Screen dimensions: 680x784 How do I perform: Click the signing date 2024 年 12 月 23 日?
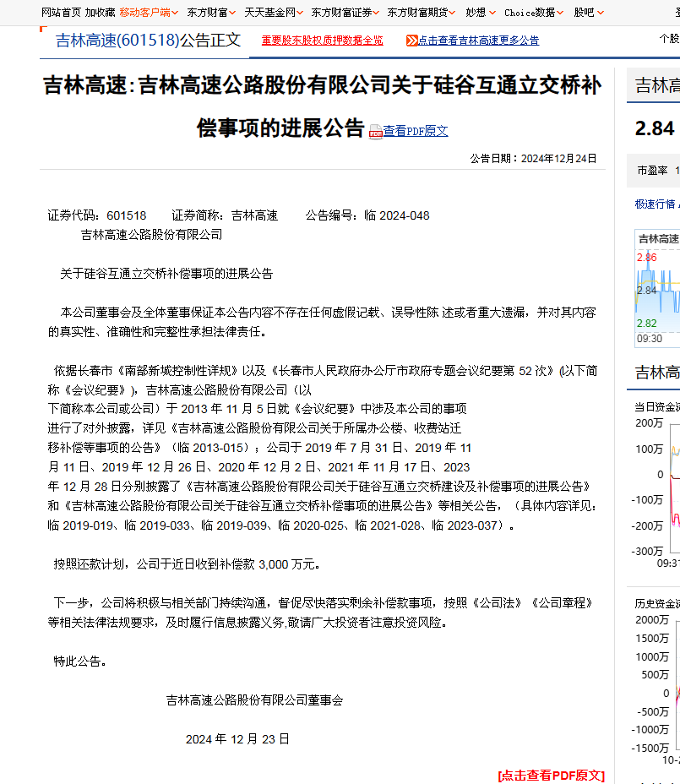click(x=237, y=739)
